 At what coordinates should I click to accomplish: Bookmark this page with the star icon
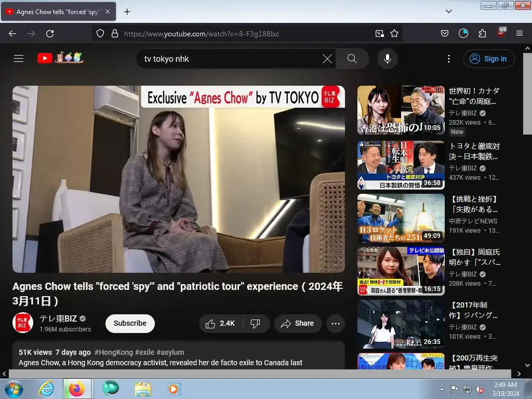pyautogui.click(x=394, y=33)
